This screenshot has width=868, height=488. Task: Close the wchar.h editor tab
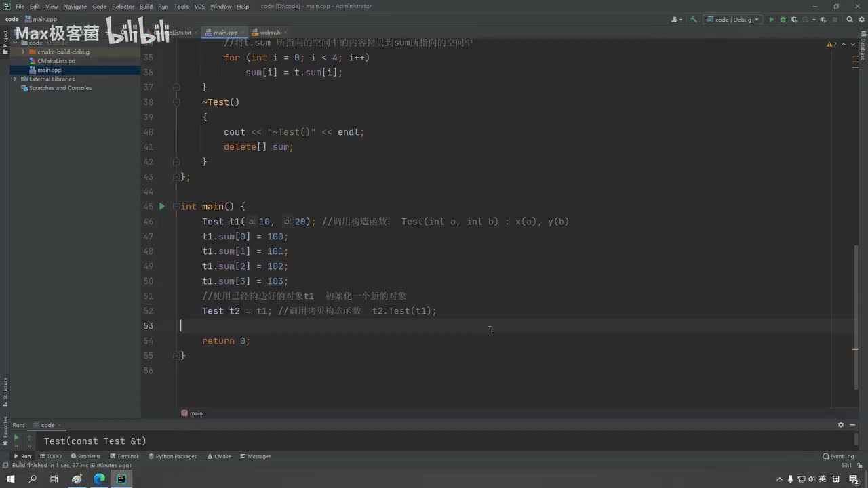click(285, 32)
